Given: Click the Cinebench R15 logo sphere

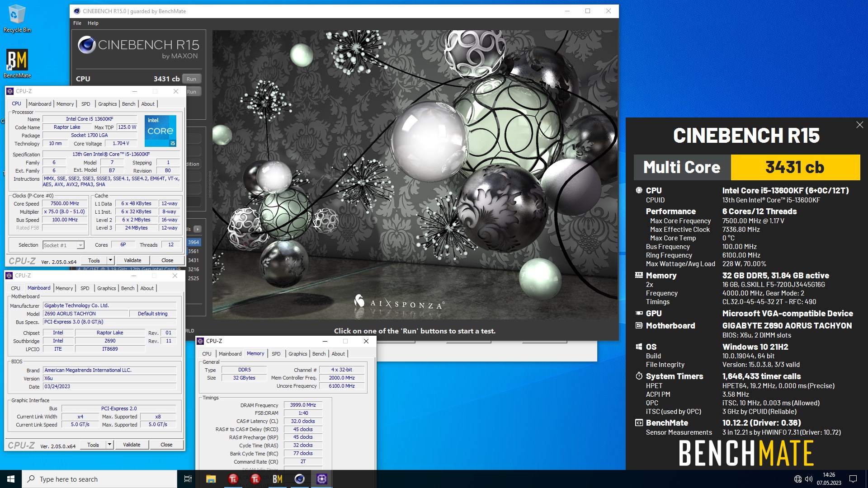Looking at the screenshot, I should [86, 45].
